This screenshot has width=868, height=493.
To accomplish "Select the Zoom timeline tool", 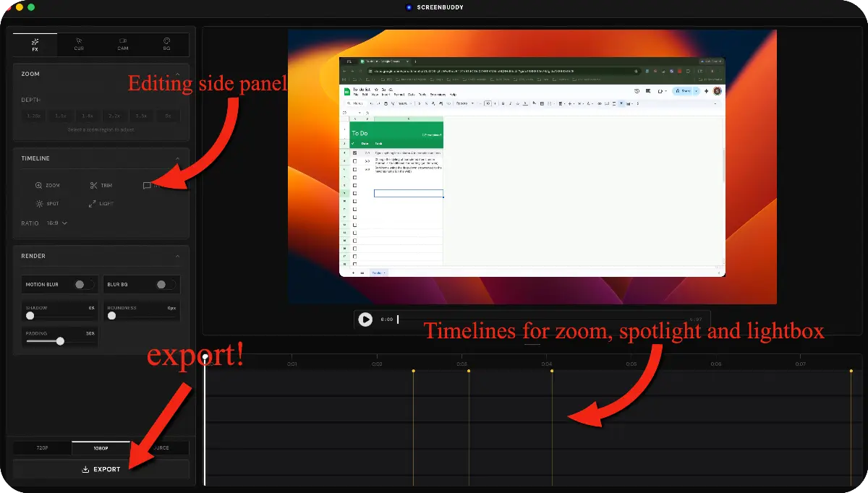I will click(48, 185).
